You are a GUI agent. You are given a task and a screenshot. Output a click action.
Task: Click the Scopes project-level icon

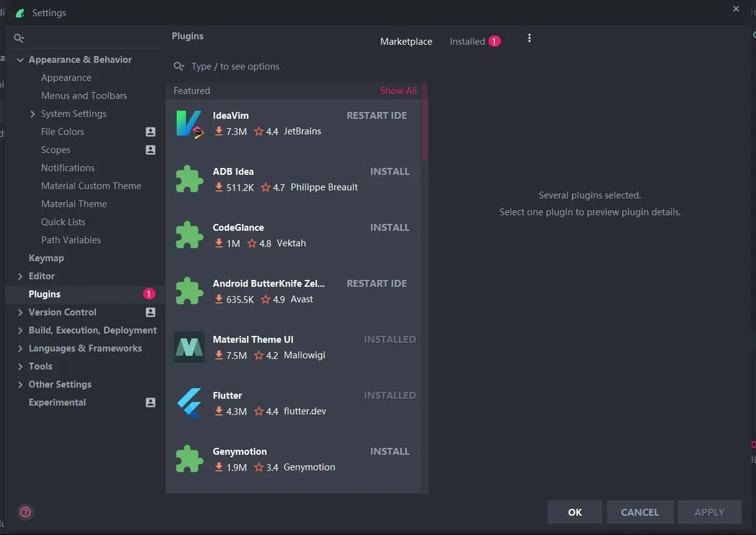(151, 150)
